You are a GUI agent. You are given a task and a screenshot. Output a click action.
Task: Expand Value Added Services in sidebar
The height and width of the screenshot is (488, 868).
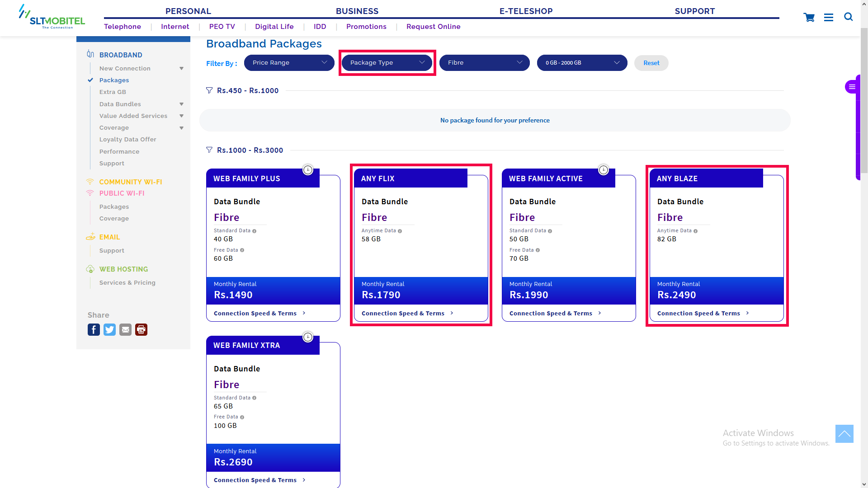pos(181,116)
